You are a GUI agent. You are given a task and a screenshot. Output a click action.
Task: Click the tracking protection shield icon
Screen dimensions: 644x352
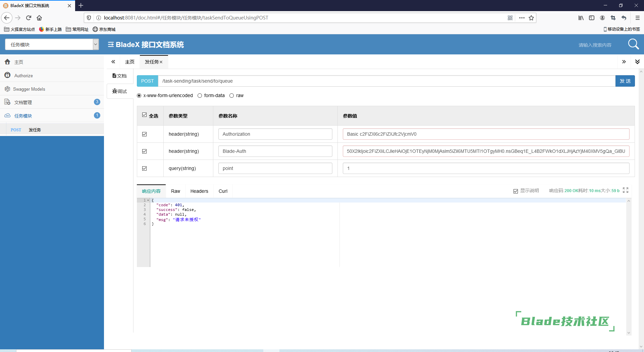89,18
